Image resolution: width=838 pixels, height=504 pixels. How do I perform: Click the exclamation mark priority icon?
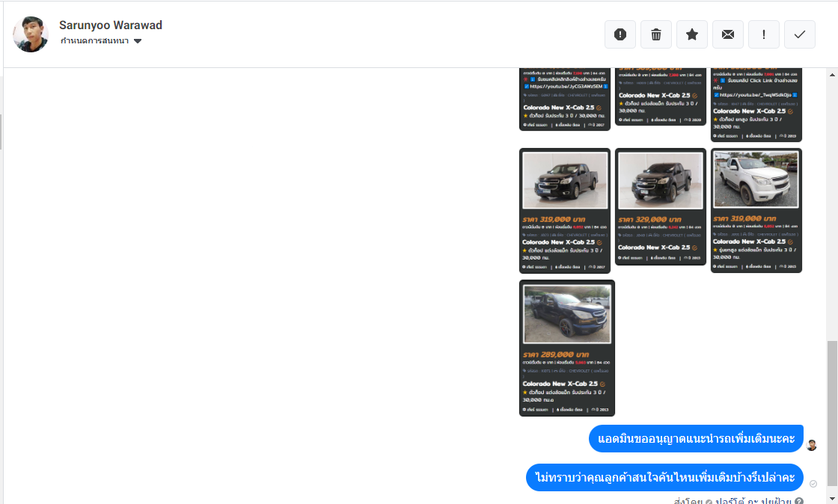tap(764, 34)
